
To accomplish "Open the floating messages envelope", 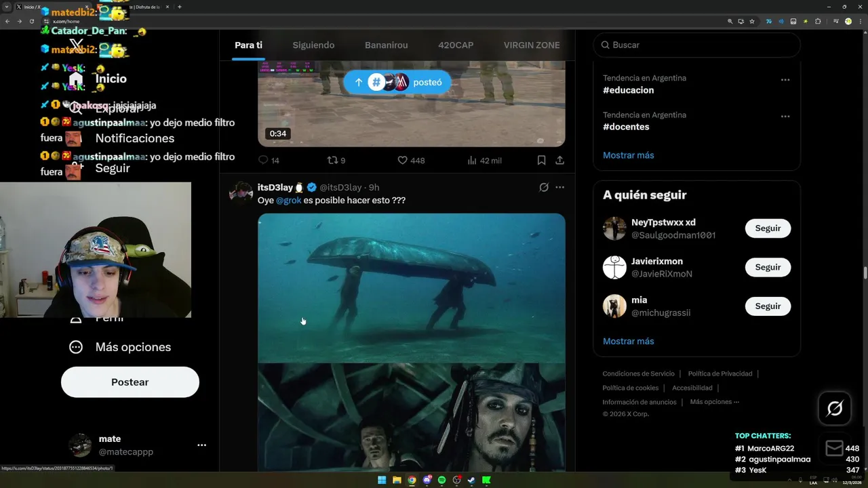I will pos(834,448).
